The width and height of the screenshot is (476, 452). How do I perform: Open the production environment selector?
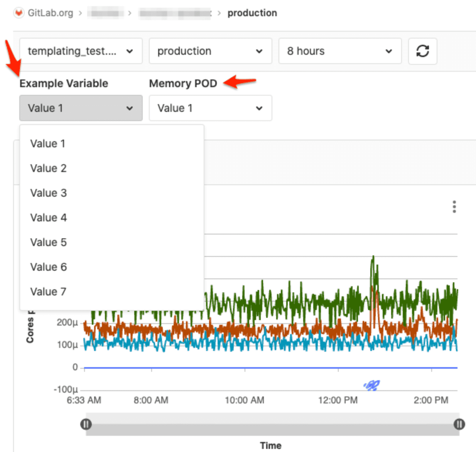[210, 51]
